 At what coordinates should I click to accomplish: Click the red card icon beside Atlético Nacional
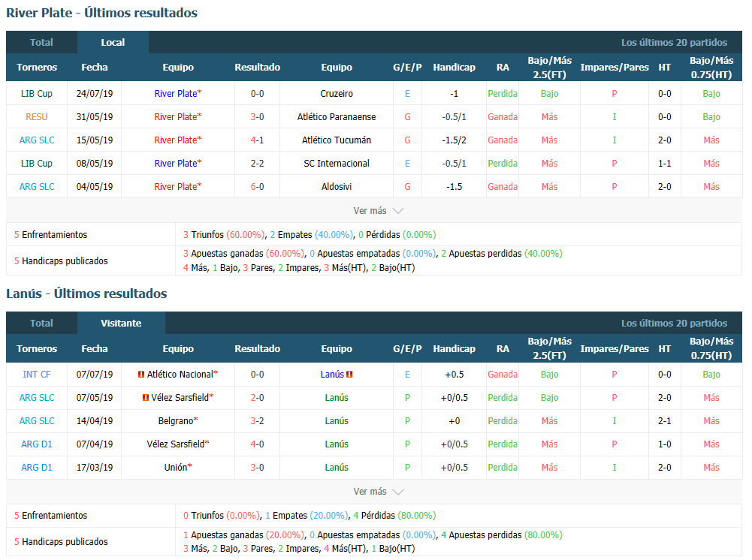[141, 374]
